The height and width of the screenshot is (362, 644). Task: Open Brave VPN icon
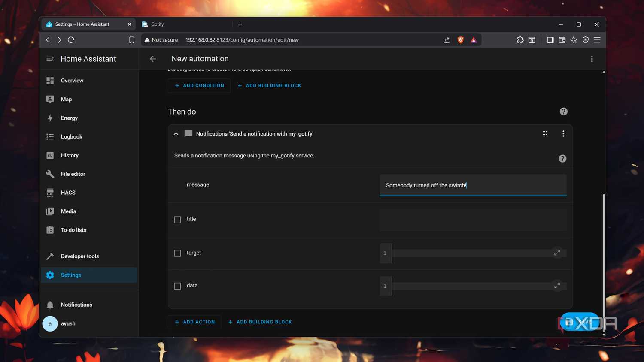[586, 40]
